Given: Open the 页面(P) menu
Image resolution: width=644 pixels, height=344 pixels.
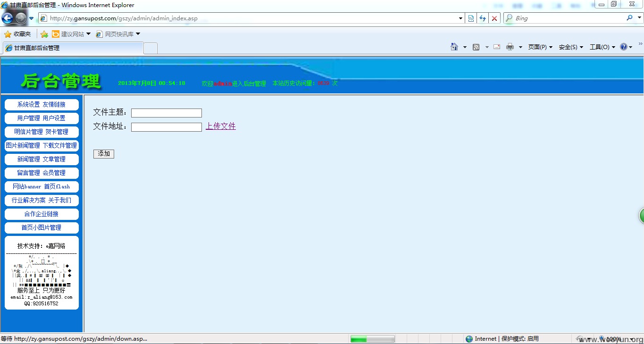Looking at the screenshot, I should 540,47.
